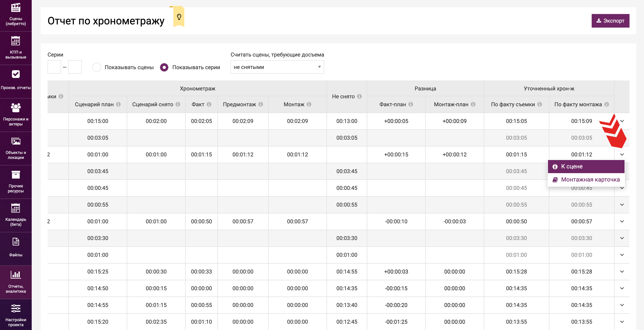Select Показывать сцены radio button

pyautogui.click(x=97, y=67)
